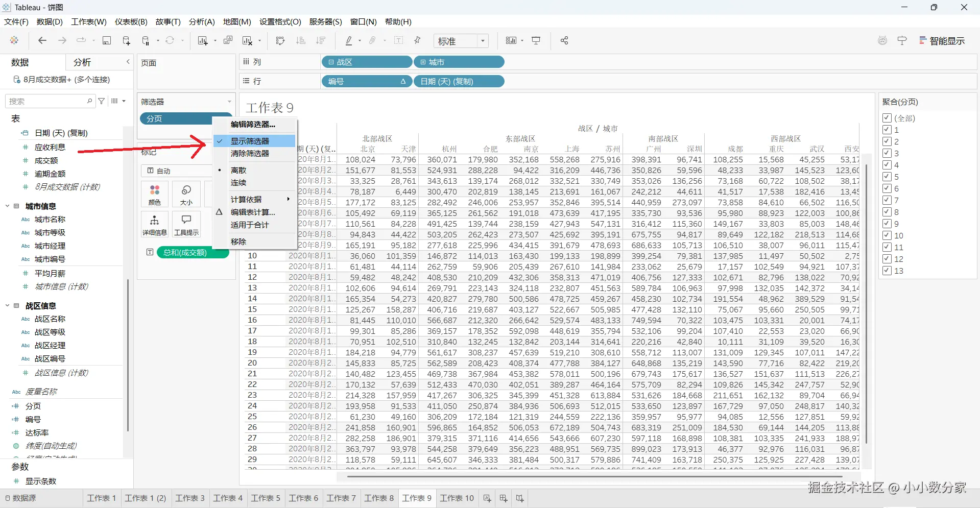Open presentation mode icon
This screenshot has height=508, width=980.
tap(536, 40)
